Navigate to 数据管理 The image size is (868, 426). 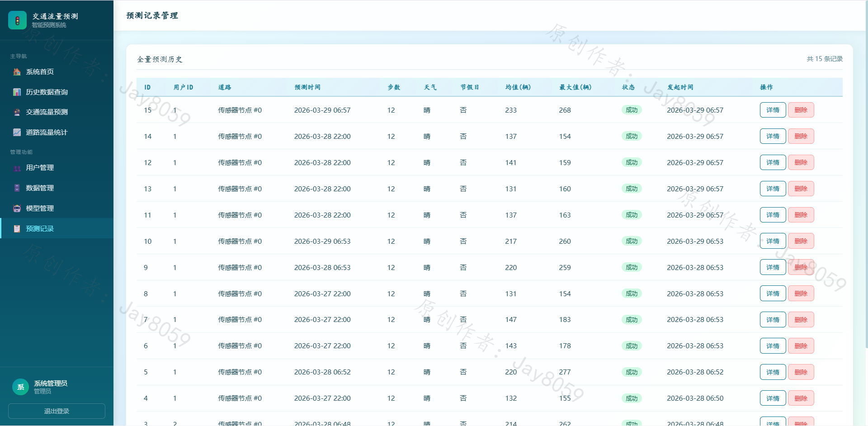point(57,188)
